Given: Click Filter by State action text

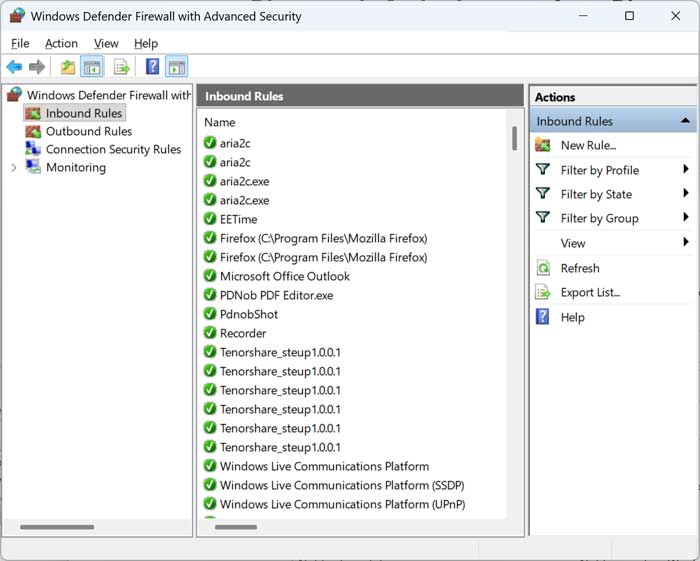Looking at the screenshot, I should [x=596, y=195].
